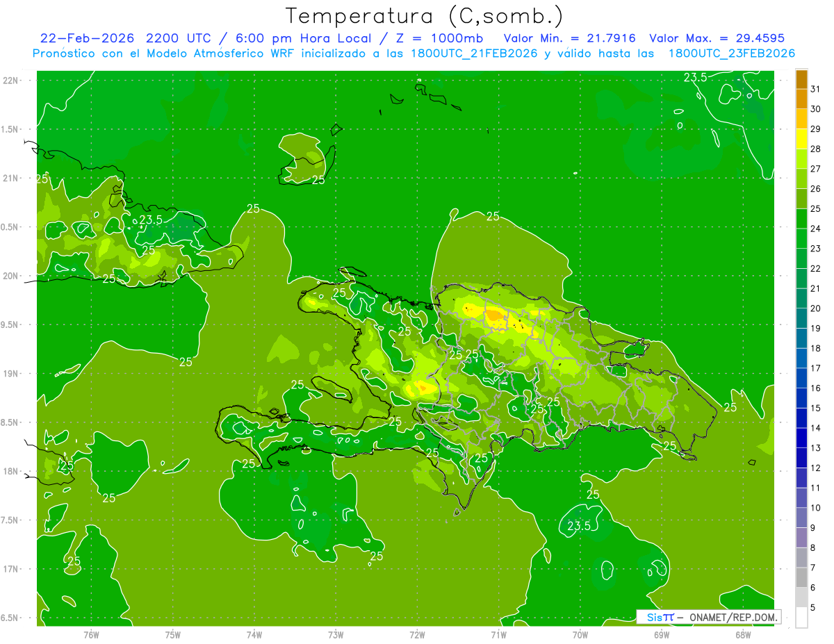
Task: Click the '19N' latitude label
Action: coord(10,374)
